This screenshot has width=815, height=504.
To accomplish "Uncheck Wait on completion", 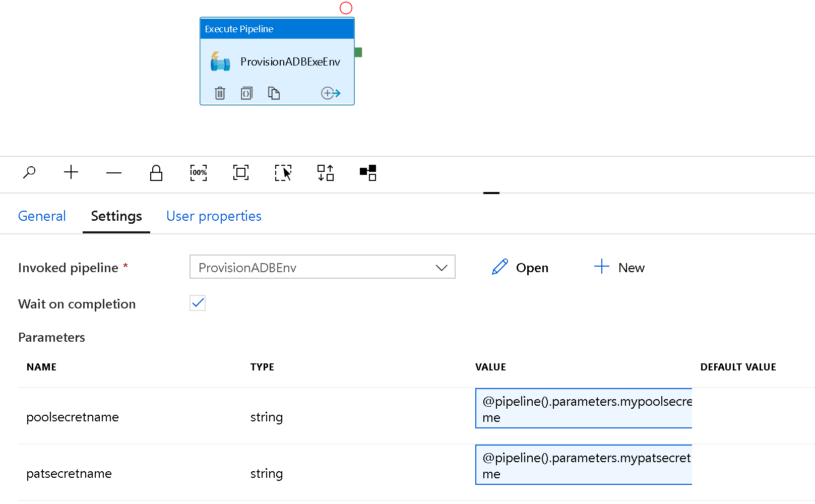I will click(x=197, y=303).
